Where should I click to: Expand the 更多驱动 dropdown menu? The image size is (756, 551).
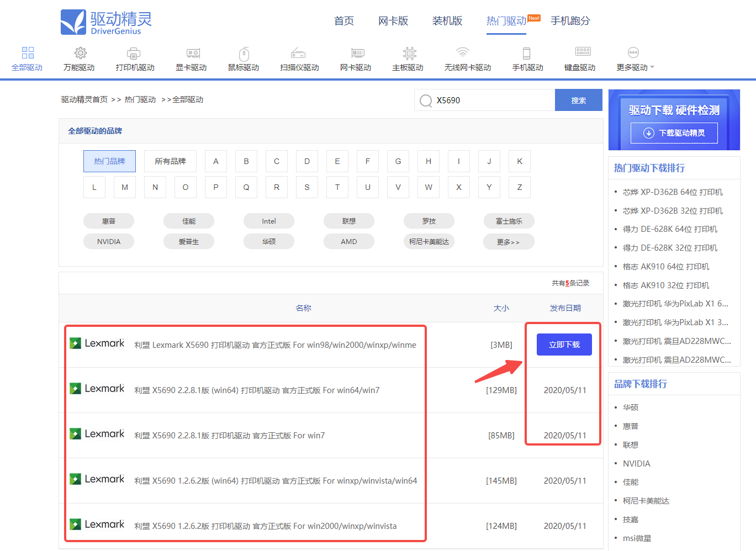(x=635, y=67)
